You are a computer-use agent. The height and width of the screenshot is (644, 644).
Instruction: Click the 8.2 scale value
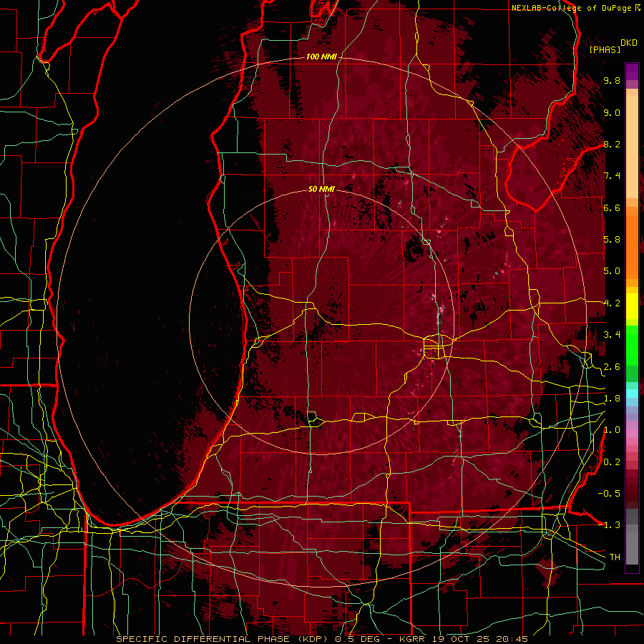612,144
